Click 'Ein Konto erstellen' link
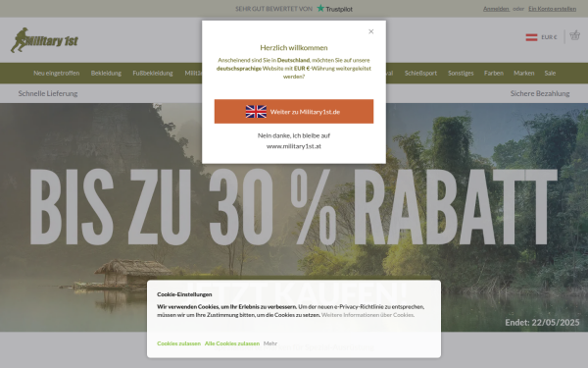Image resolution: width=588 pixels, height=368 pixels. [552, 9]
